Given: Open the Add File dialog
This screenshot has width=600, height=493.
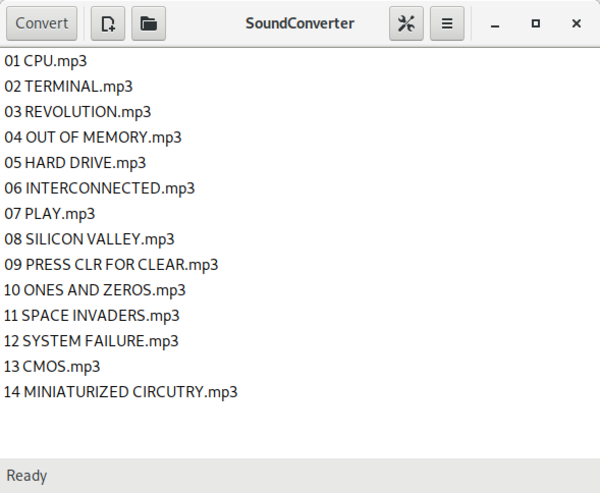Looking at the screenshot, I should 108,23.
